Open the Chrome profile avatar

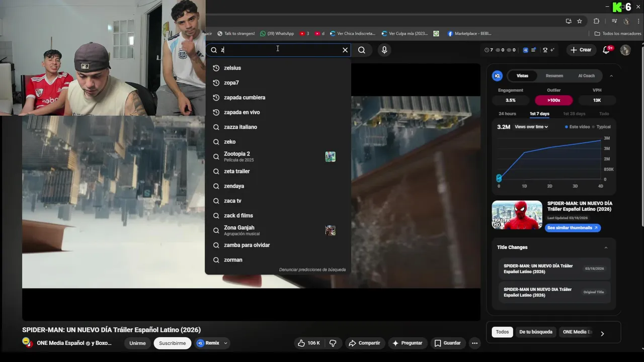626,21
